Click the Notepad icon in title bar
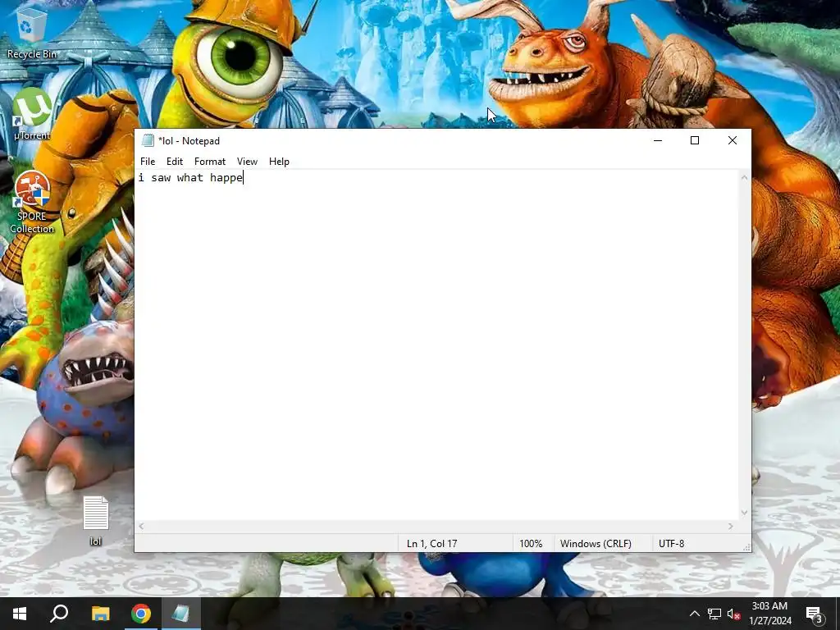 click(148, 140)
